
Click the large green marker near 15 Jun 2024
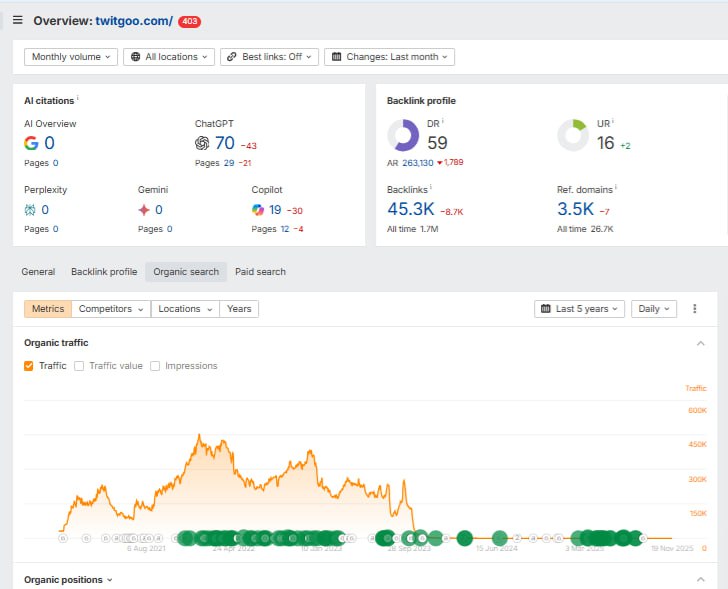[500, 539]
